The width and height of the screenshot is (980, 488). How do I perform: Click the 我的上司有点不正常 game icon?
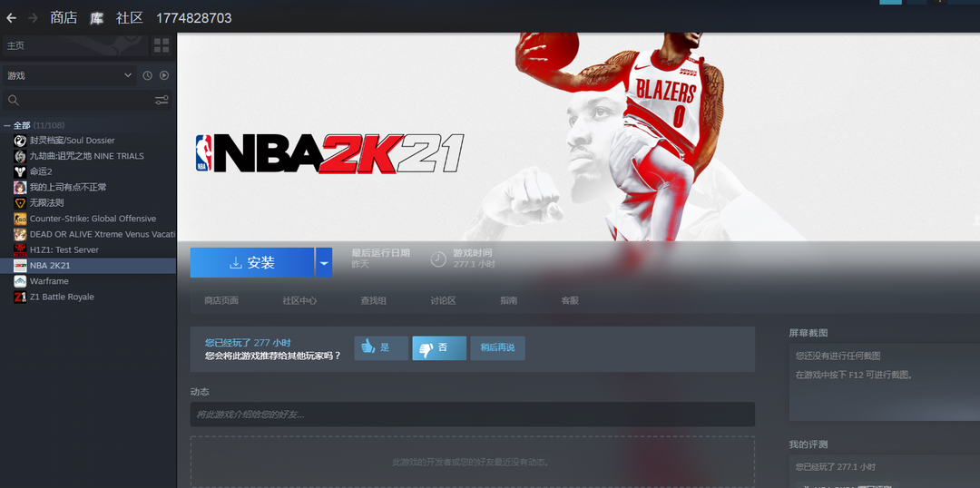[20, 188]
